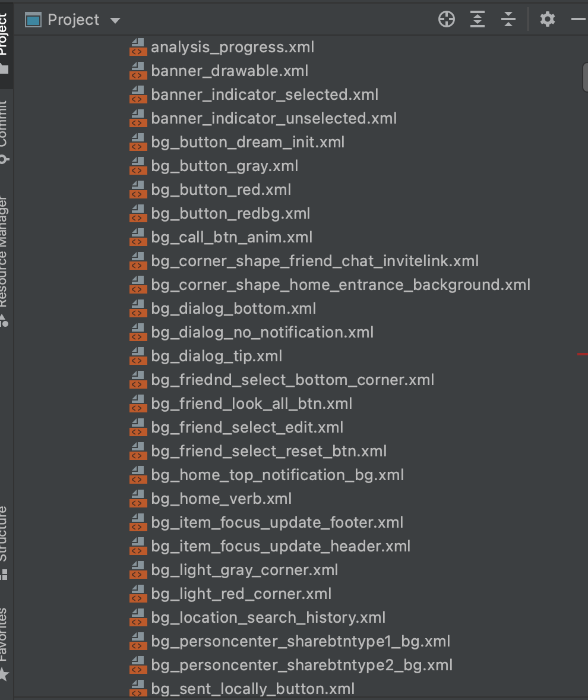Select banner_indicator_unselected.xml file

[273, 118]
